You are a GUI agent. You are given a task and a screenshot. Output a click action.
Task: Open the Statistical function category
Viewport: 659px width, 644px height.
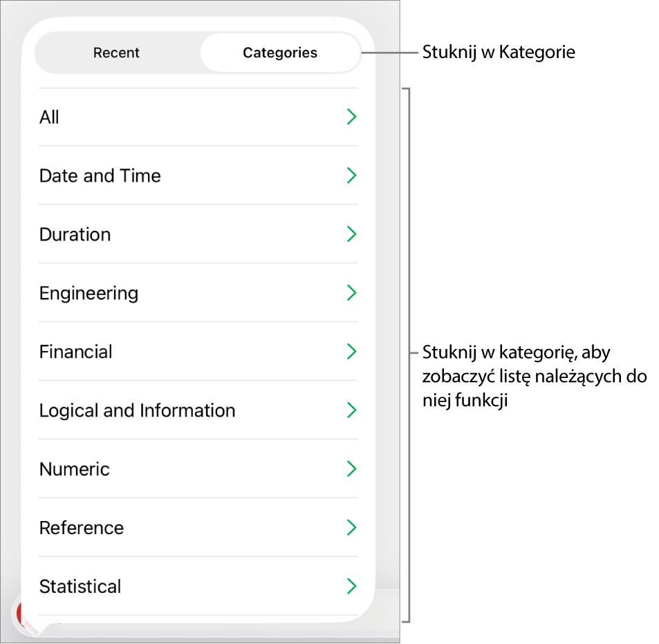click(x=80, y=587)
